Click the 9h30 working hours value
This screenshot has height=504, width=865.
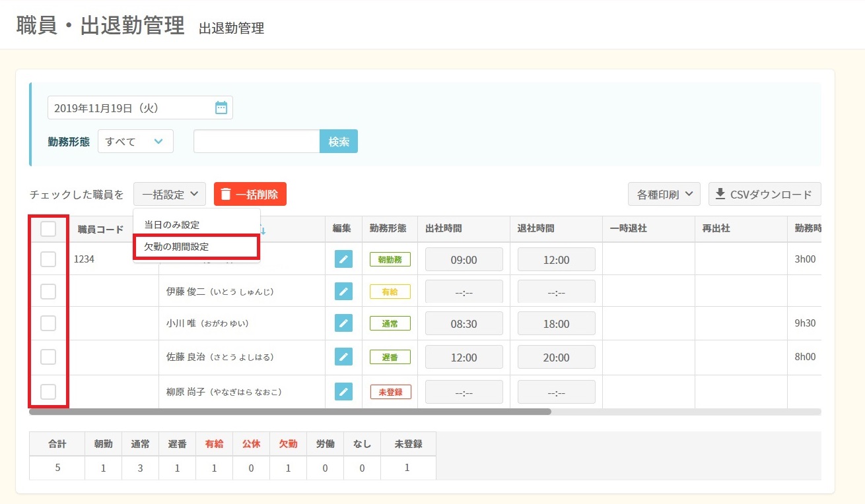click(x=806, y=323)
